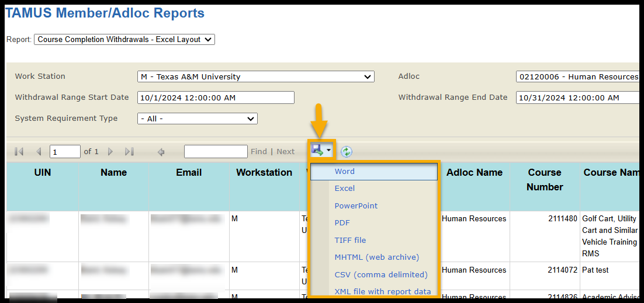Click back to parent report arrow

161,152
